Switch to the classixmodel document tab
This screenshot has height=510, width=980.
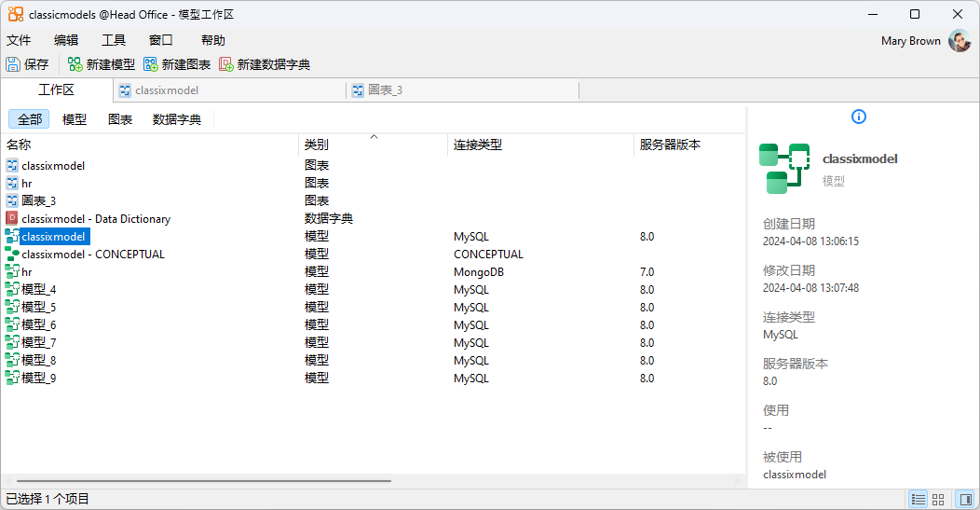(229, 90)
